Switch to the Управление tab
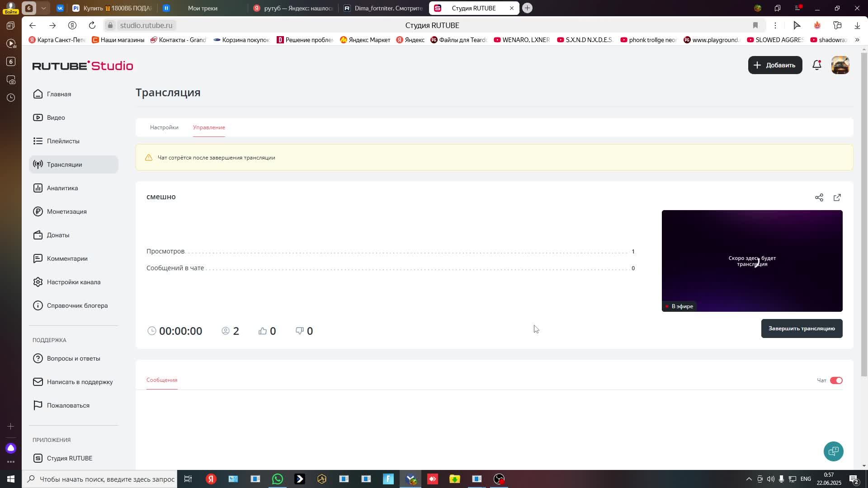The width and height of the screenshot is (868, 488). pyautogui.click(x=209, y=127)
